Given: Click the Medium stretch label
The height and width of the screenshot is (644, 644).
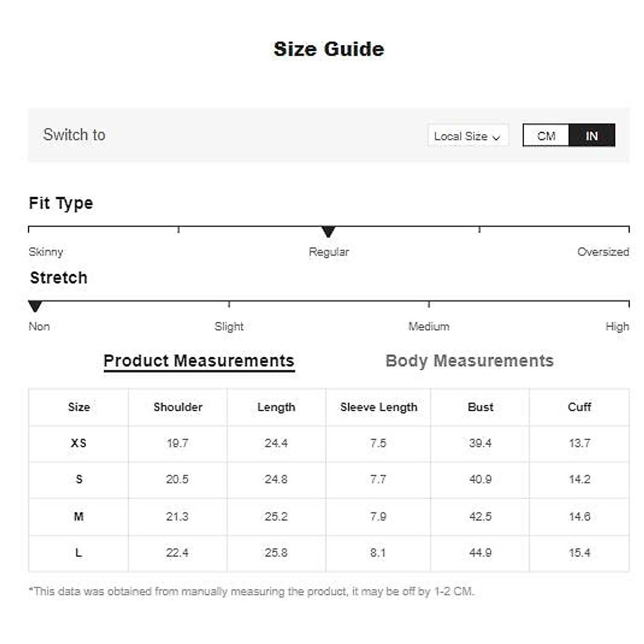Looking at the screenshot, I should pyautogui.click(x=429, y=326).
